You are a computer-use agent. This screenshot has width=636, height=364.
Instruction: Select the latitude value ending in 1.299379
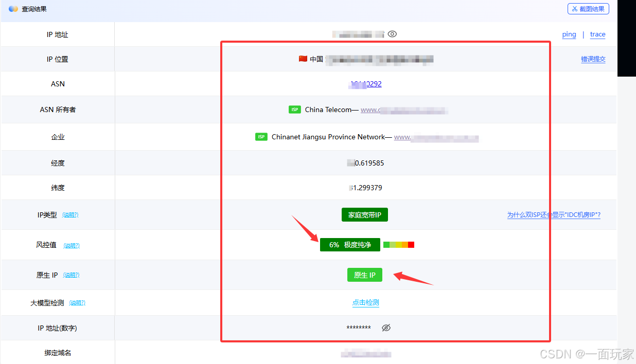[x=366, y=188]
